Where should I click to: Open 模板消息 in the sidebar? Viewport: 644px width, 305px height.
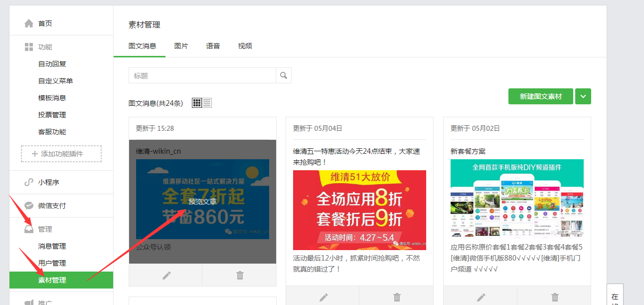[52, 98]
